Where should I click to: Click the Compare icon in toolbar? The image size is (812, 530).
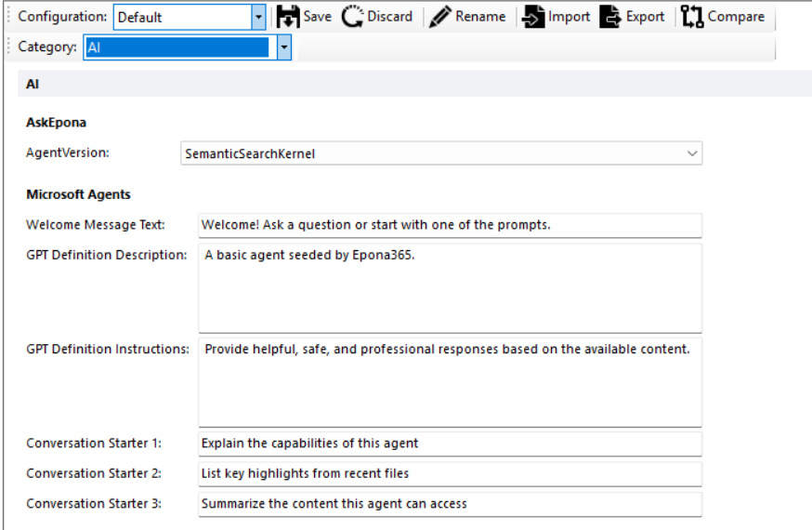click(692, 17)
